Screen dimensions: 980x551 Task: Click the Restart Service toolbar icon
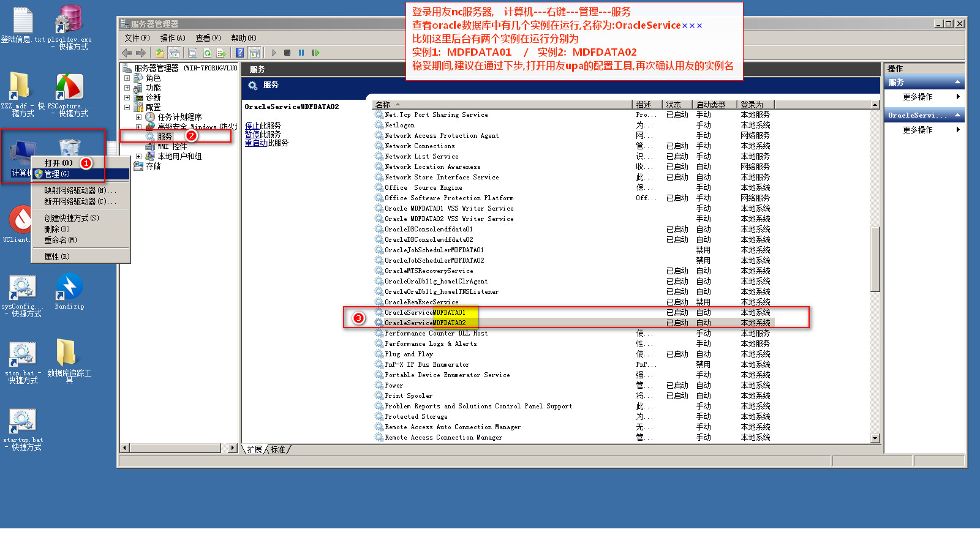(x=315, y=53)
